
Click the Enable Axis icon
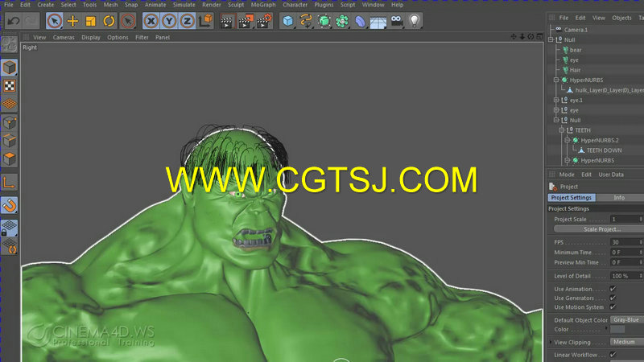pyautogui.click(x=9, y=183)
